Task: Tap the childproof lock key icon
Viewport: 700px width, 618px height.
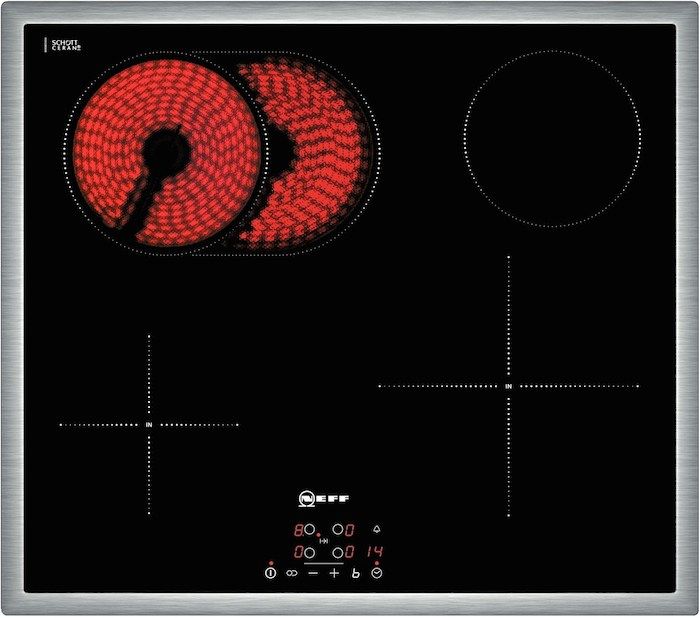Action: pos(355,574)
